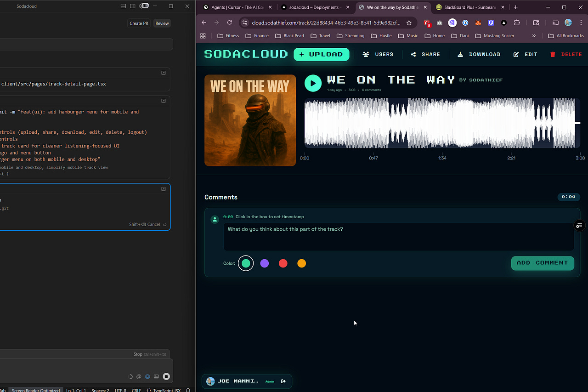Open the MetaMask fox extension

(478, 23)
